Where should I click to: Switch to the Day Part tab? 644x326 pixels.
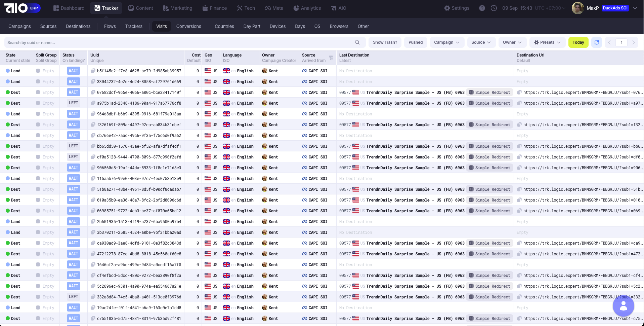tap(252, 26)
